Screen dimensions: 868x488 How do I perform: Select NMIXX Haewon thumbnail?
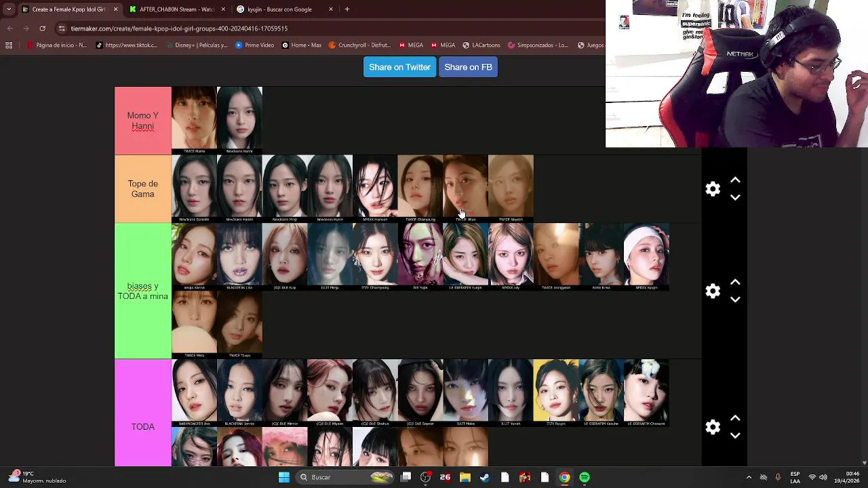[x=375, y=188]
